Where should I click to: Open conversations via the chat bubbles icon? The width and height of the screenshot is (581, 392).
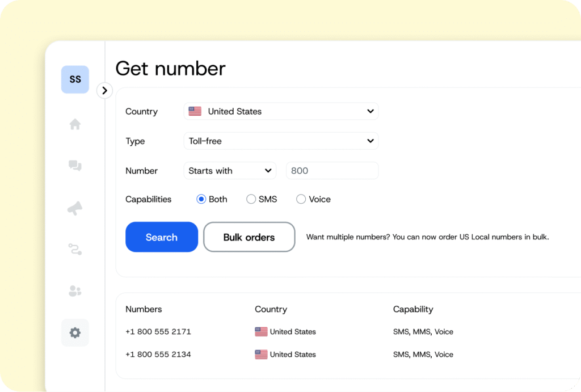(x=75, y=166)
